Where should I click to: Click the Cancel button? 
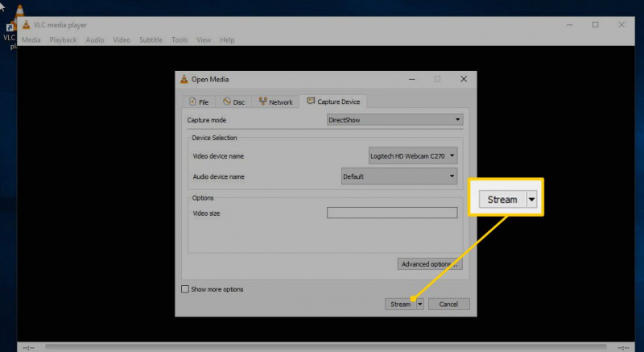[x=448, y=304]
